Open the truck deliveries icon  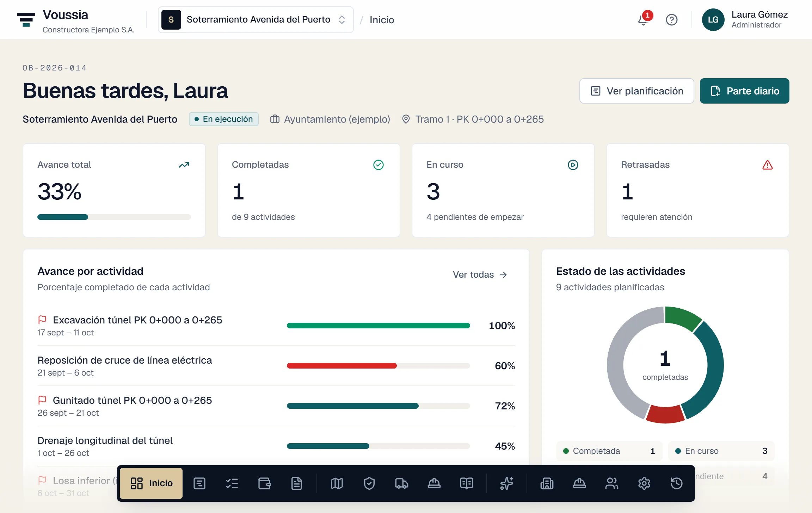tap(402, 483)
